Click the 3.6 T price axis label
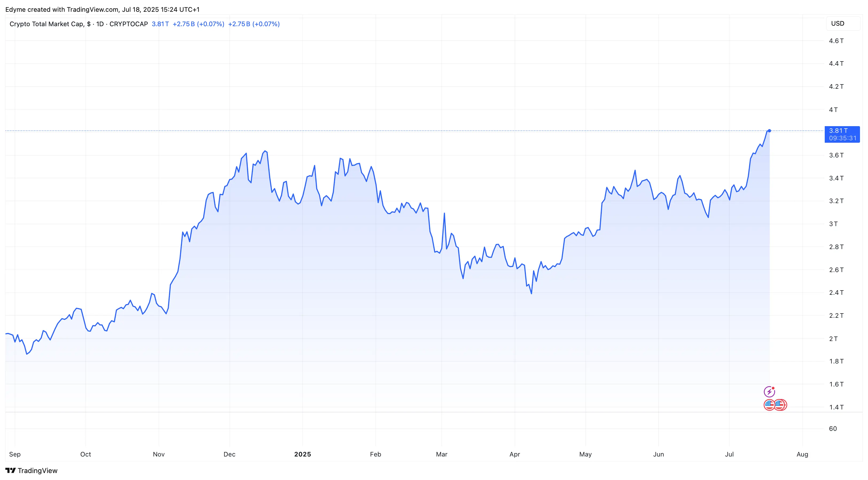Viewport: 868px width, 480px height. [836, 155]
